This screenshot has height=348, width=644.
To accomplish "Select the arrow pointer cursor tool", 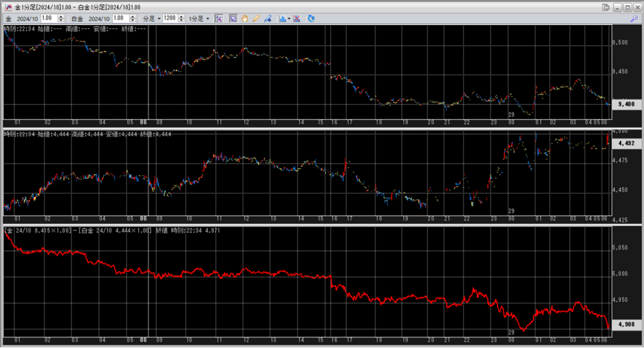I will click(233, 18).
